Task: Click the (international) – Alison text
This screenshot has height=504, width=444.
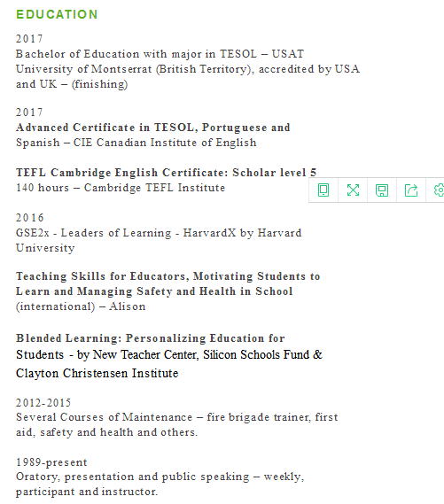Action: 81,306
